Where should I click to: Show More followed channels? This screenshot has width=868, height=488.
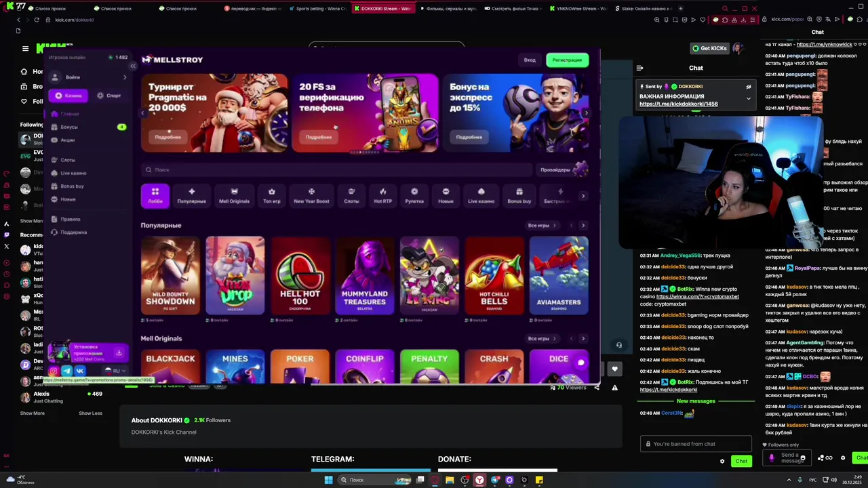click(x=32, y=221)
